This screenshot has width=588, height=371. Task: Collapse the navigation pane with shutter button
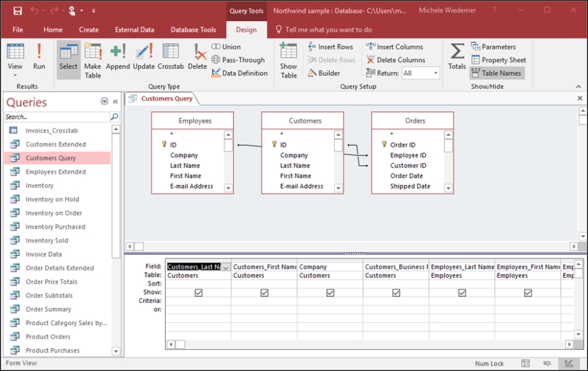(x=116, y=101)
